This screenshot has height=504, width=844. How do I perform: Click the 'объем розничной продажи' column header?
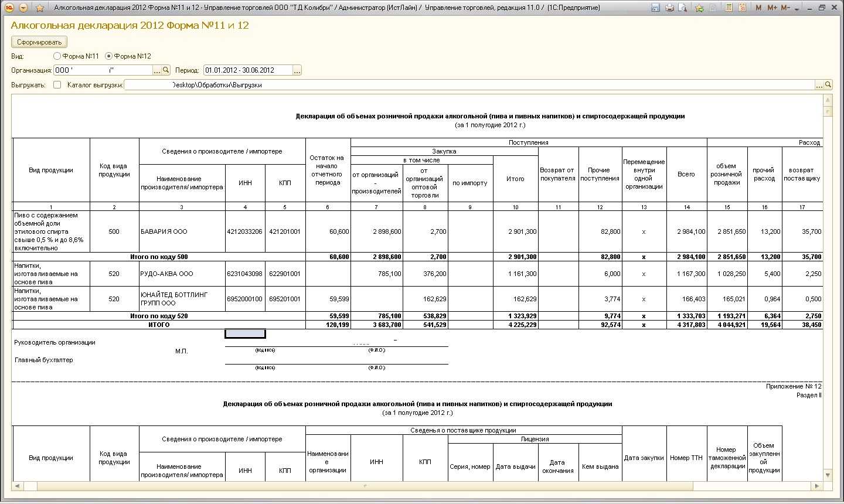click(x=727, y=174)
